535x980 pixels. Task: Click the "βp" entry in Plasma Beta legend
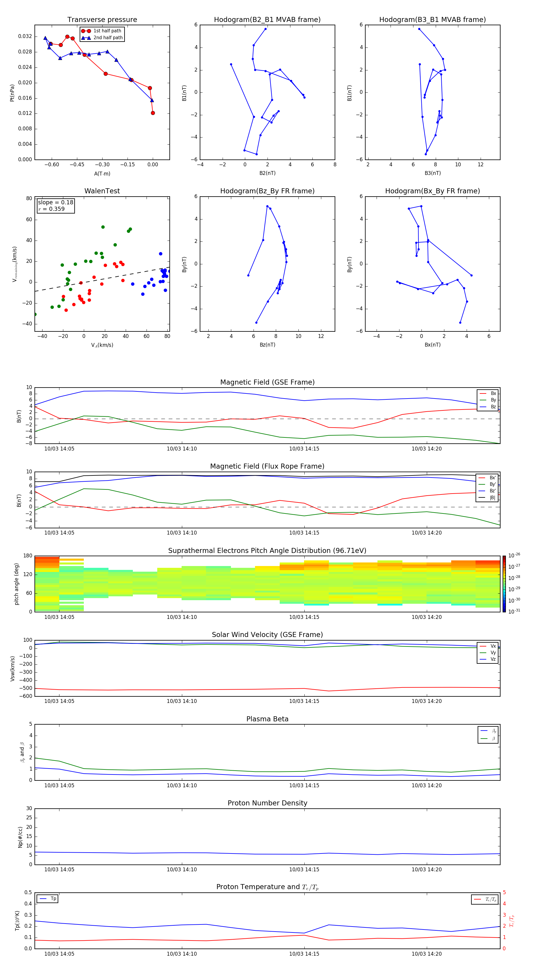488,731
